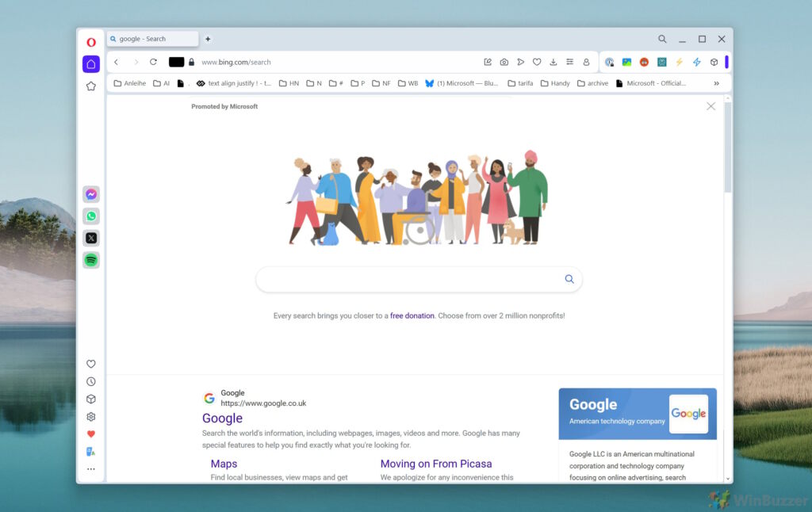812x512 pixels.
Task: Open the Google search result title
Action: tap(222, 418)
